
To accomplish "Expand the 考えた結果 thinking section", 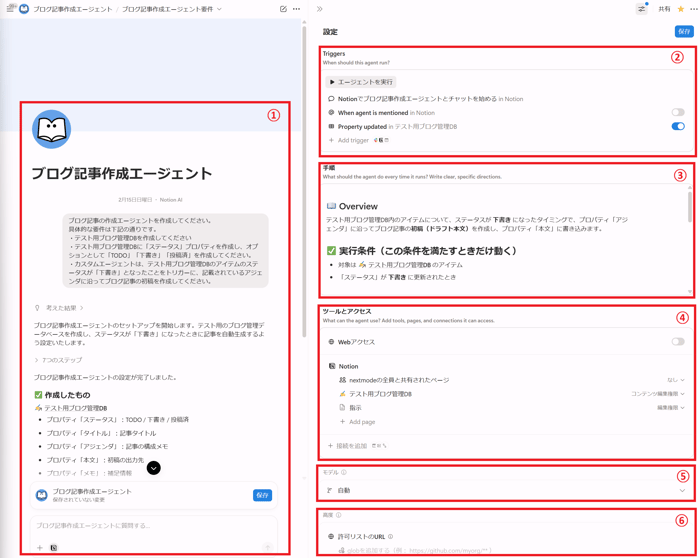I will (x=64, y=308).
